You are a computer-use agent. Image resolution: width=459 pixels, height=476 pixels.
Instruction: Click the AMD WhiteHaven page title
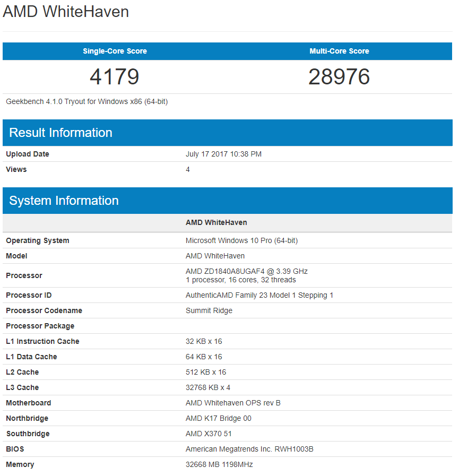pos(66,12)
